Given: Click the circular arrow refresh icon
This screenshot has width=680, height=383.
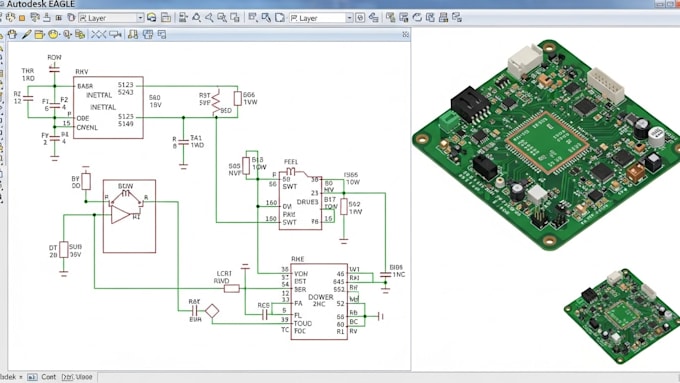Looking at the screenshot, I should 417,18.
